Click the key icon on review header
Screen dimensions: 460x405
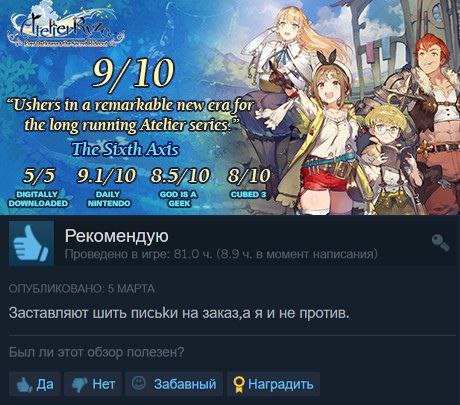point(440,243)
